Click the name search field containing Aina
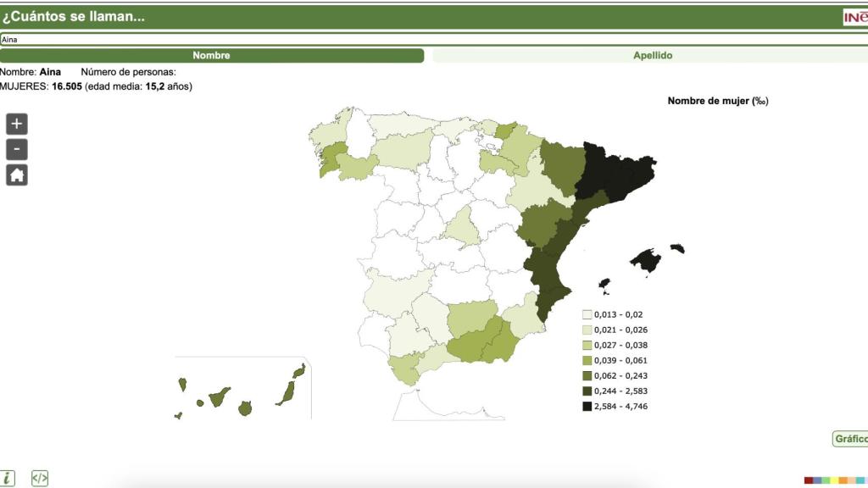Image resolution: width=868 pixels, height=488 pixels. tap(424, 39)
